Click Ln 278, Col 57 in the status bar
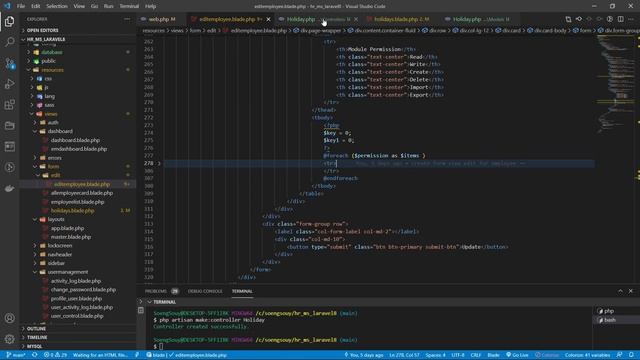The height and width of the screenshot is (360, 640). tap(404, 355)
